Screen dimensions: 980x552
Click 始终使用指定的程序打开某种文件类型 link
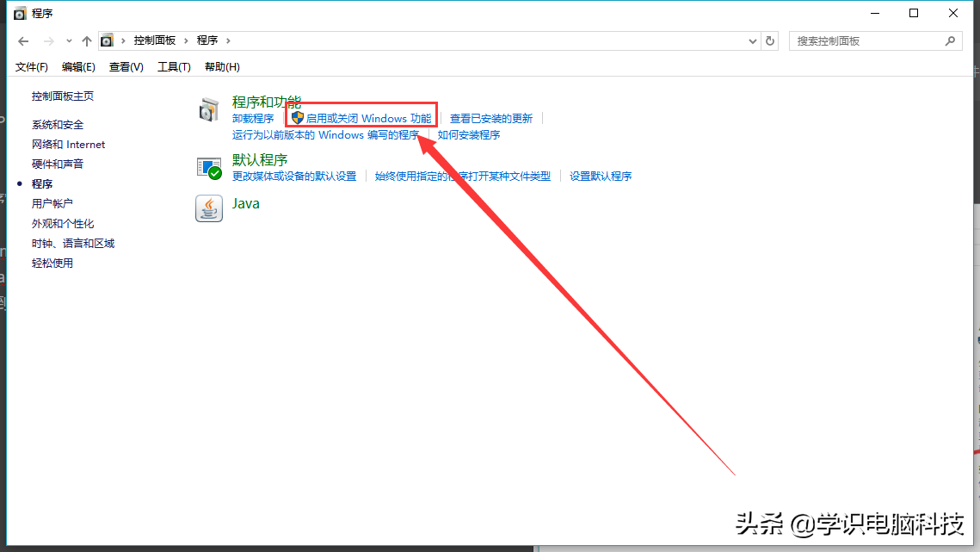[463, 177]
